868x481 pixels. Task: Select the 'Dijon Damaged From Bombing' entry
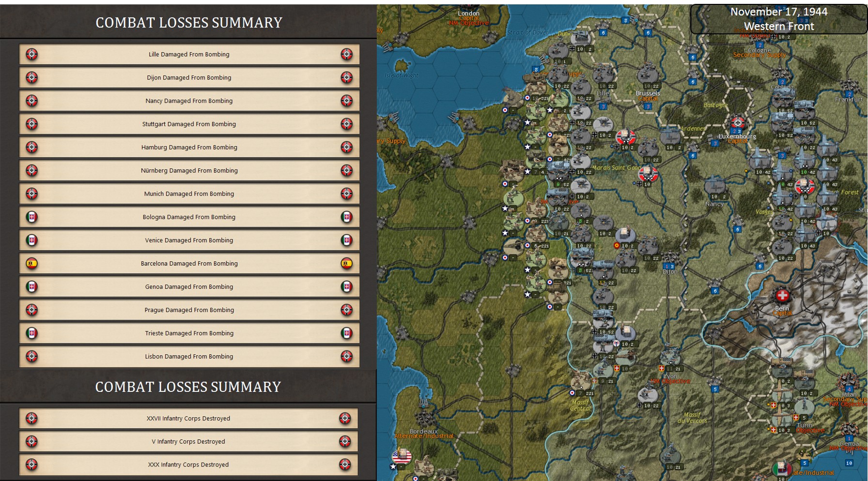pos(189,77)
